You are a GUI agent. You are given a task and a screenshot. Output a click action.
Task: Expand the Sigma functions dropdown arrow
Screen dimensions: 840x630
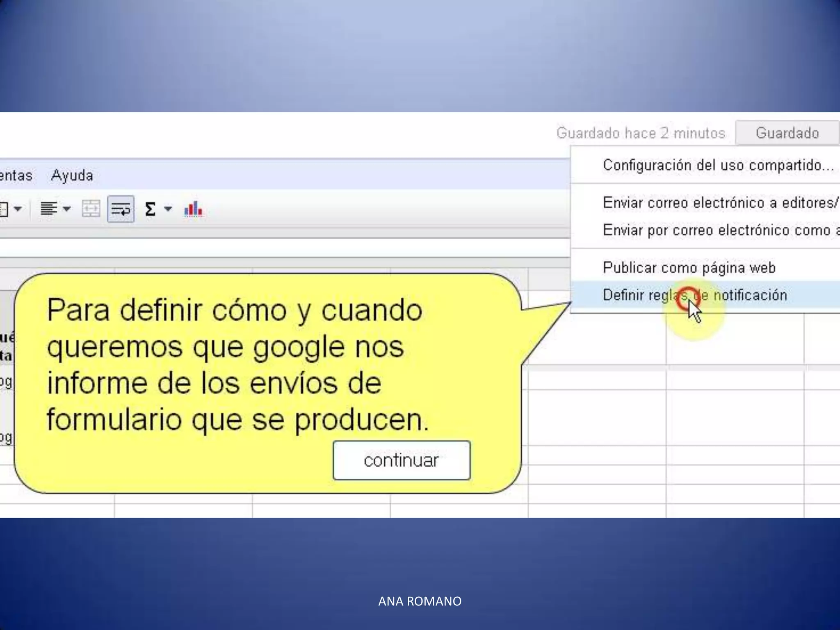click(168, 209)
